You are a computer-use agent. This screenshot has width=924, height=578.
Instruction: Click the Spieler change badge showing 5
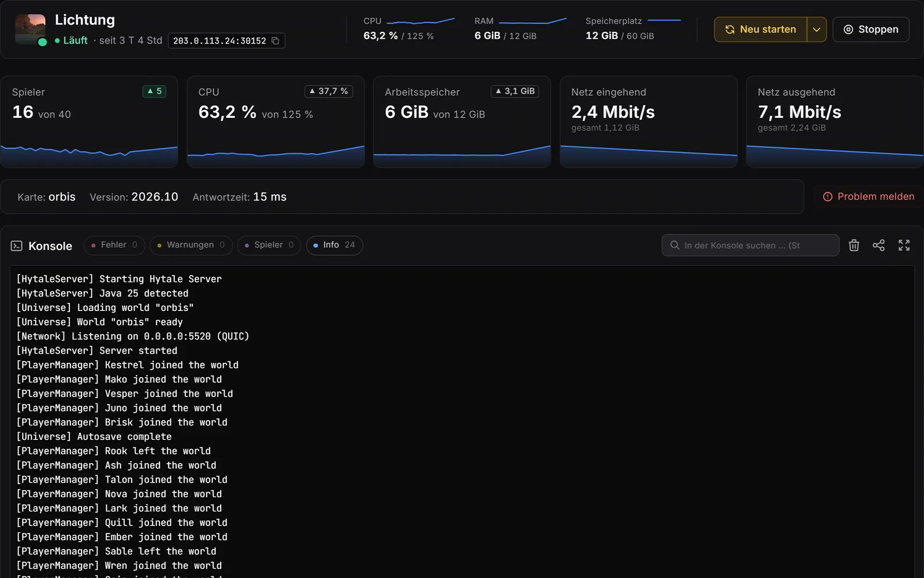[x=154, y=91]
